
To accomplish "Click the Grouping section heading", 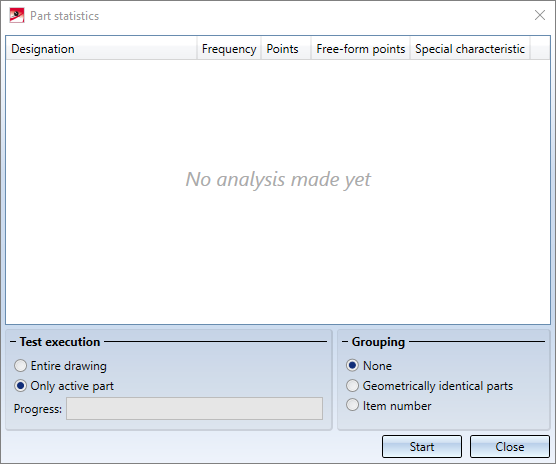I will (x=378, y=342).
